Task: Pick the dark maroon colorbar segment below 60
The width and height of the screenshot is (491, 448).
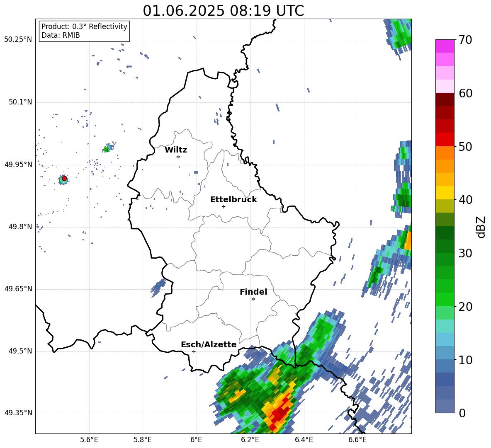Action: pyautogui.click(x=445, y=99)
